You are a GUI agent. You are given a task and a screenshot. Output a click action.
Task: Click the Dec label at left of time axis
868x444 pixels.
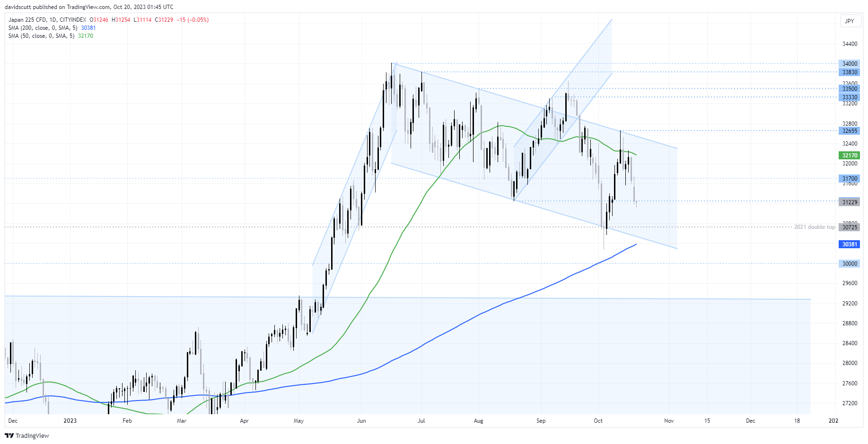click(x=13, y=421)
